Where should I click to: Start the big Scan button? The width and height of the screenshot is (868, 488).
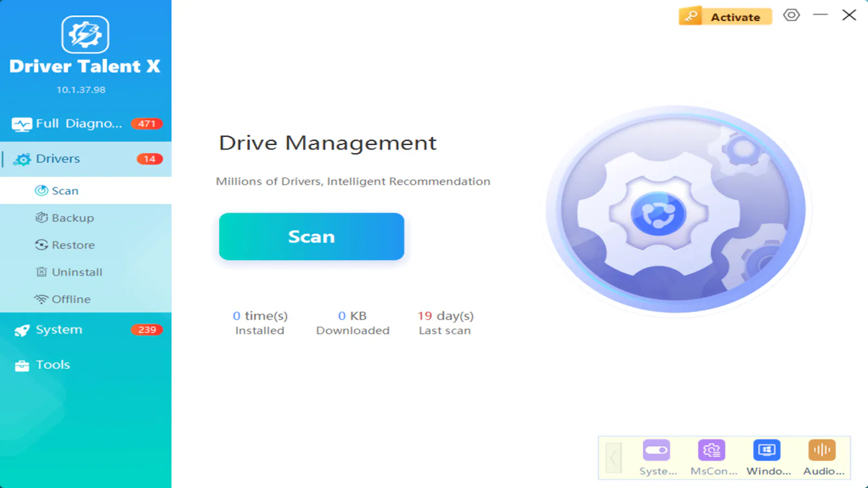pos(311,236)
